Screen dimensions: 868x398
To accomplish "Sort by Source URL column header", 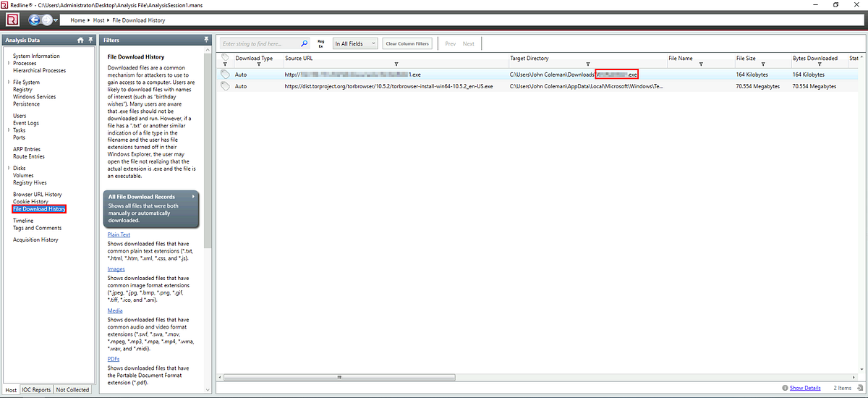I will click(x=298, y=58).
